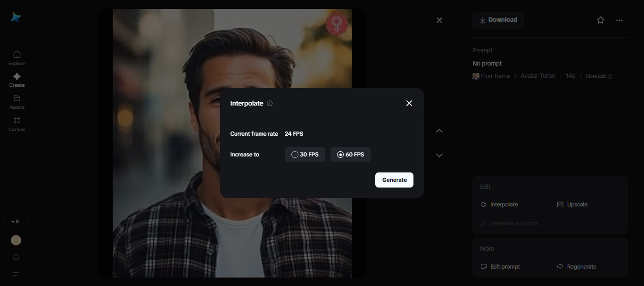Open notifications via the bell icon

point(16,257)
